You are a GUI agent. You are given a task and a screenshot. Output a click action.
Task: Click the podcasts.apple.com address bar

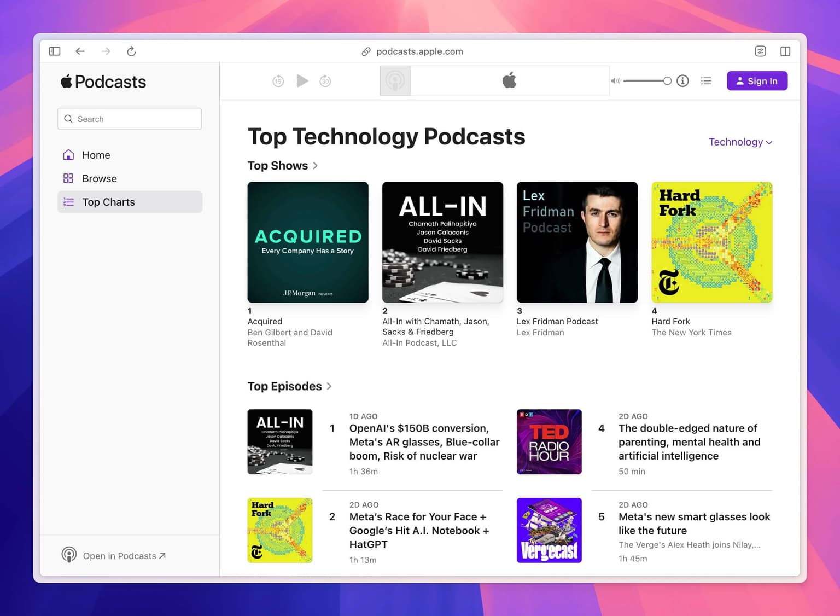point(419,51)
